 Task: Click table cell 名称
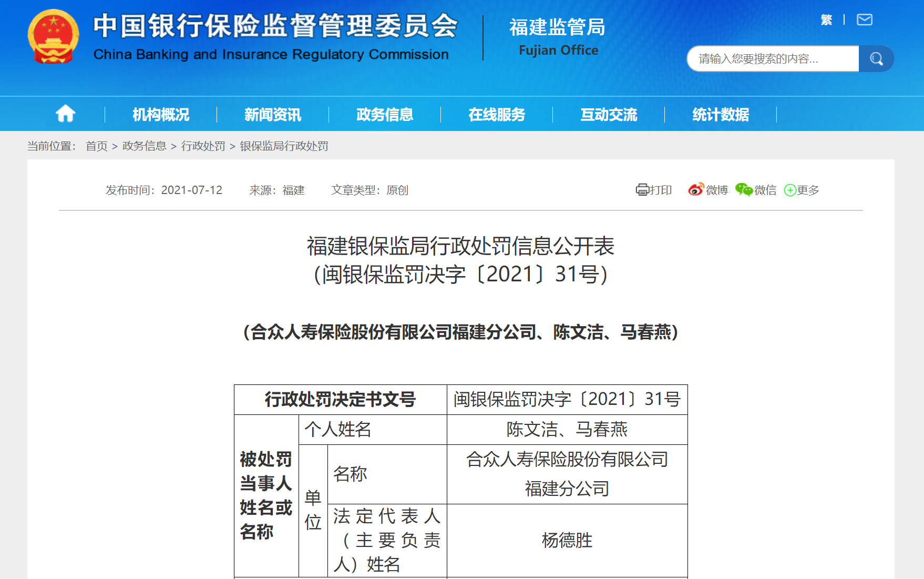(387, 474)
